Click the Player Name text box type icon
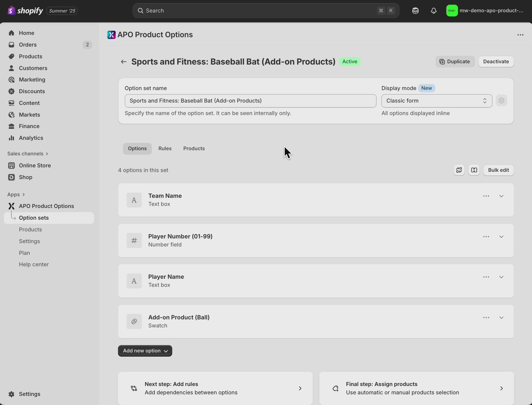The width and height of the screenshot is (532, 405). pyautogui.click(x=134, y=281)
